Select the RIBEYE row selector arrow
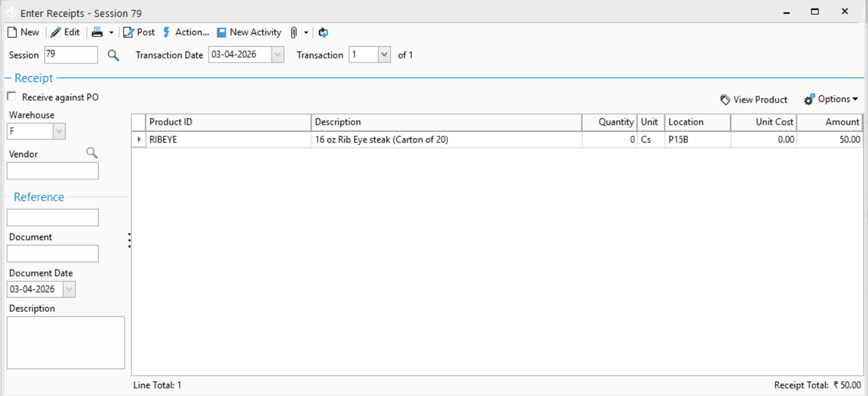The image size is (868, 396). pos(139,140)
